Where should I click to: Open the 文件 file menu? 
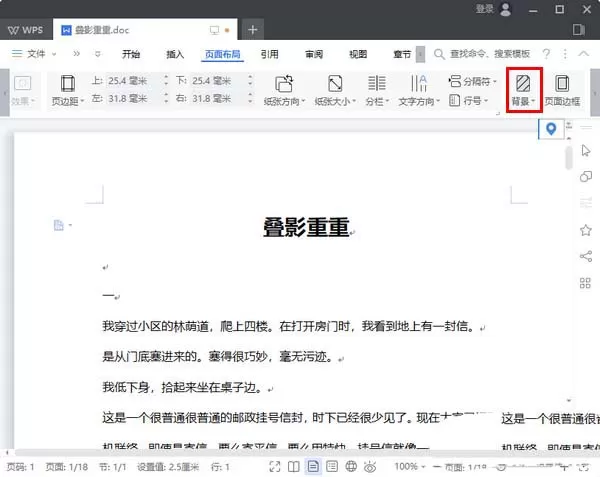(34, 54)
